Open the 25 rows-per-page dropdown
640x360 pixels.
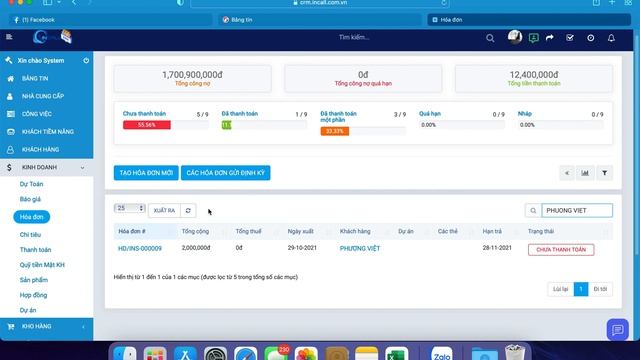129,208
